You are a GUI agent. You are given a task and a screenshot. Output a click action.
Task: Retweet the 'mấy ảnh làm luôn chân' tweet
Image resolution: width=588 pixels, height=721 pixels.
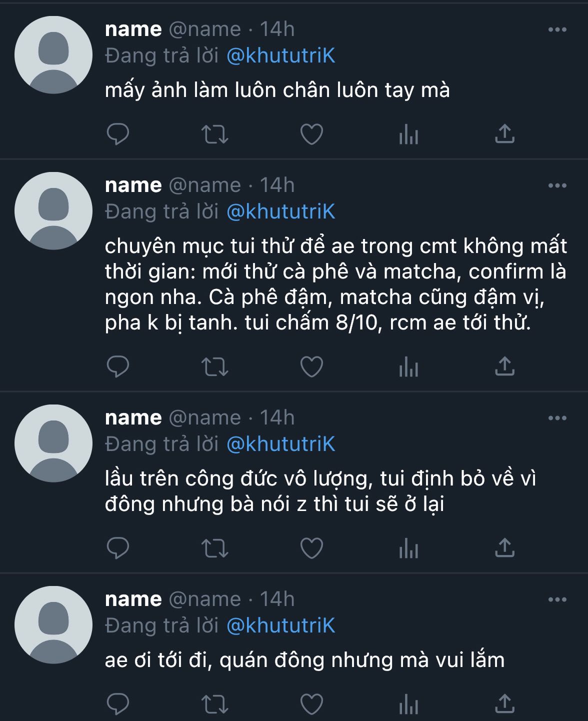click(x=214, y=134)
